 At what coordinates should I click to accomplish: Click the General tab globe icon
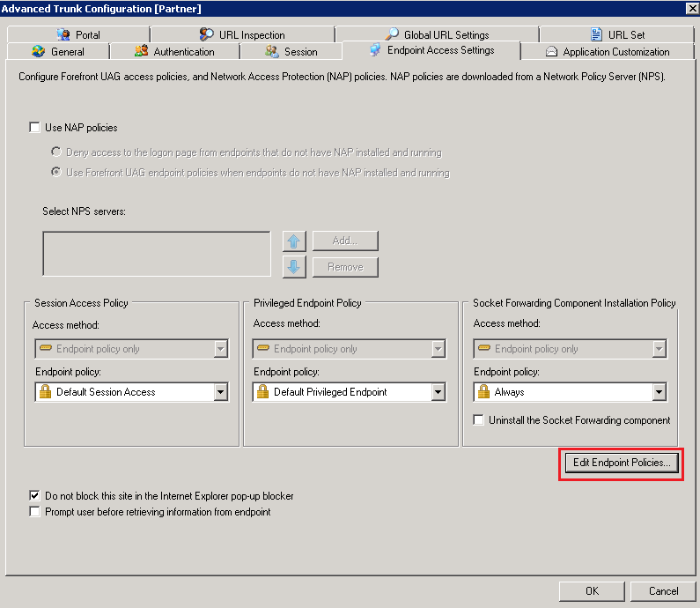[39, 51]
